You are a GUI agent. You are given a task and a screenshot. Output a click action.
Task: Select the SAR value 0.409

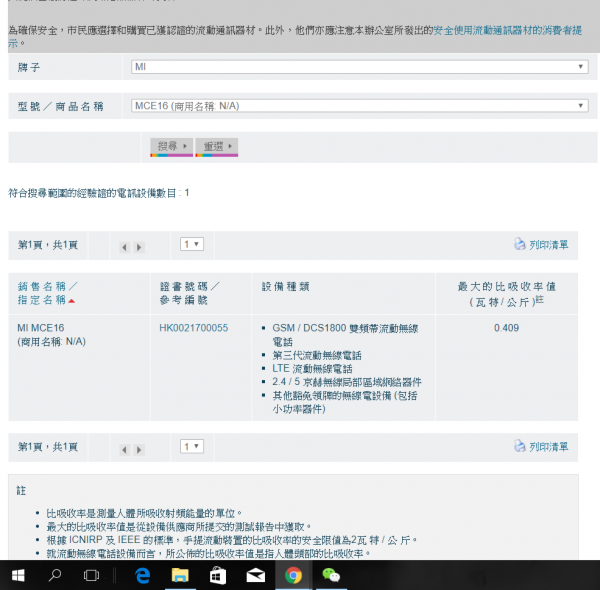pyautogui.click(x=506, y=328)
